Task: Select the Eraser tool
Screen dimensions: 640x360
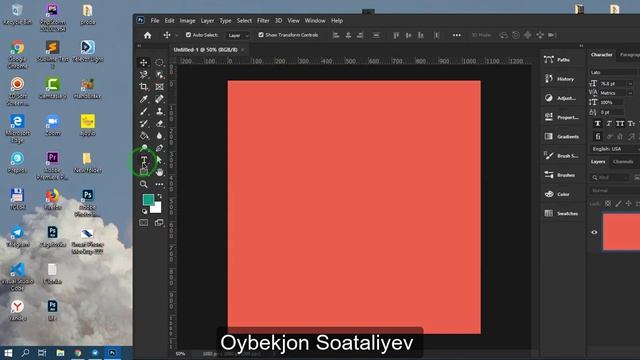Action: tap(159, 123)
